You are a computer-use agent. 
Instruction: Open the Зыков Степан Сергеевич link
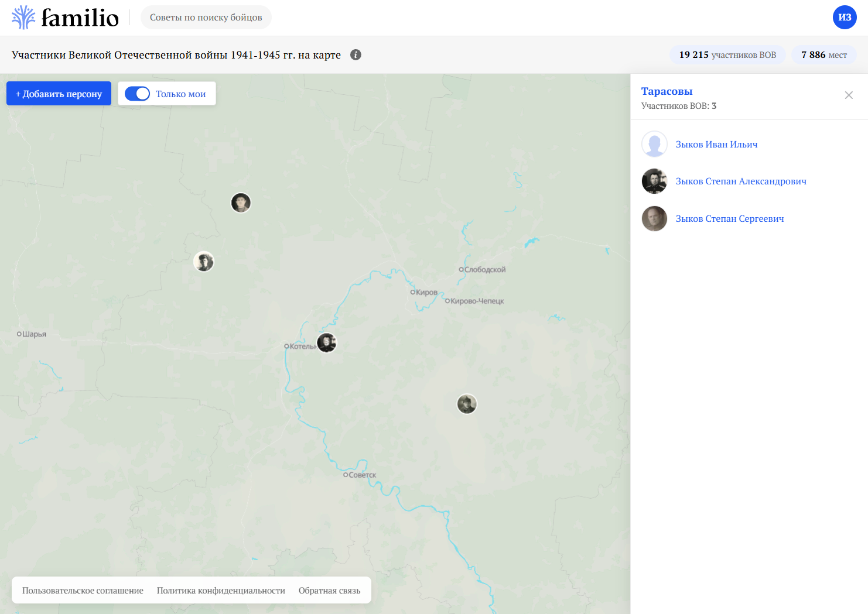tap(730, 219)
